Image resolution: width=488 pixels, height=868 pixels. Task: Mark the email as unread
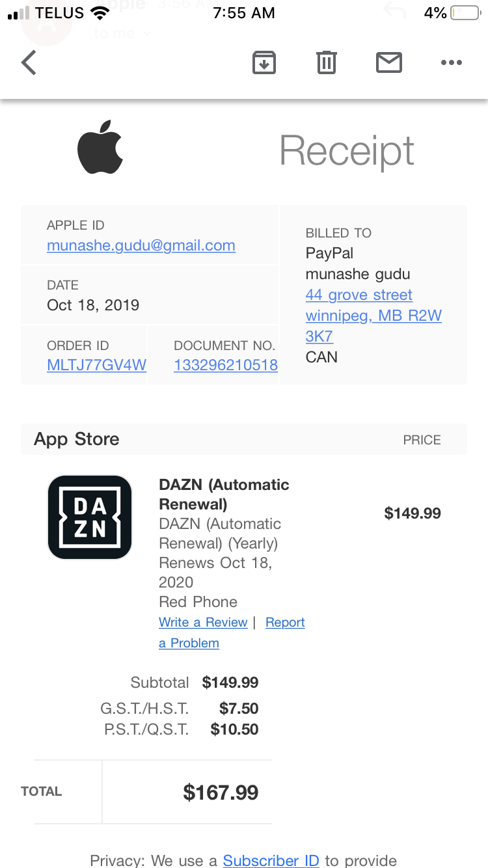click(389, 63)
